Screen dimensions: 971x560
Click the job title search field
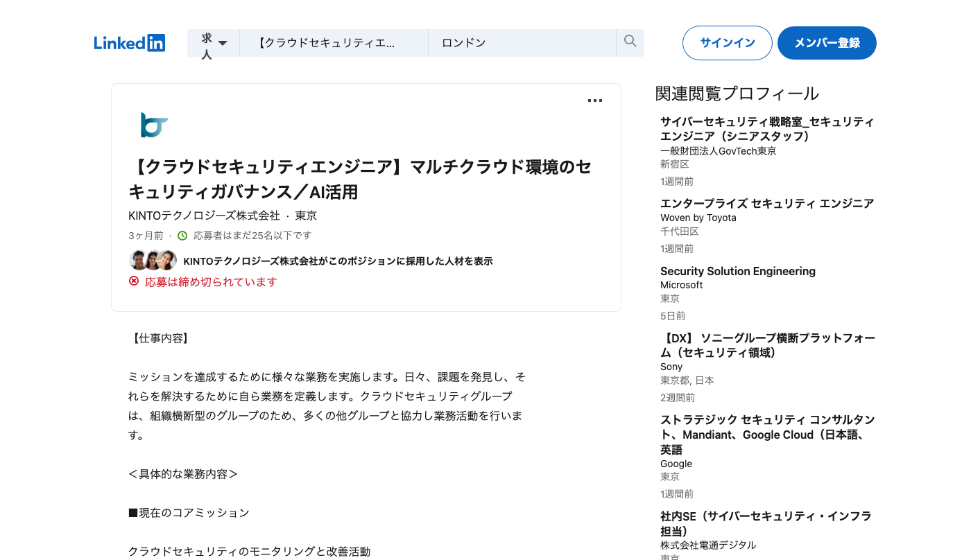pos(334,43)
